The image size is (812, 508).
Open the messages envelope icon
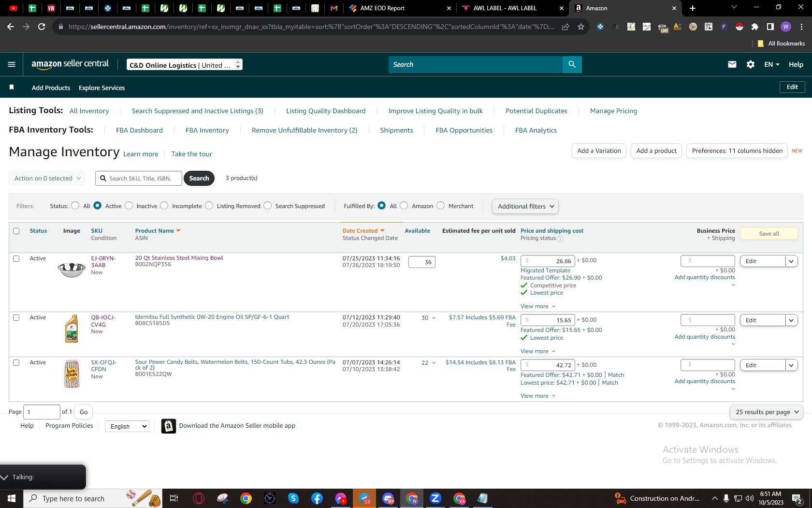[732, 64]
